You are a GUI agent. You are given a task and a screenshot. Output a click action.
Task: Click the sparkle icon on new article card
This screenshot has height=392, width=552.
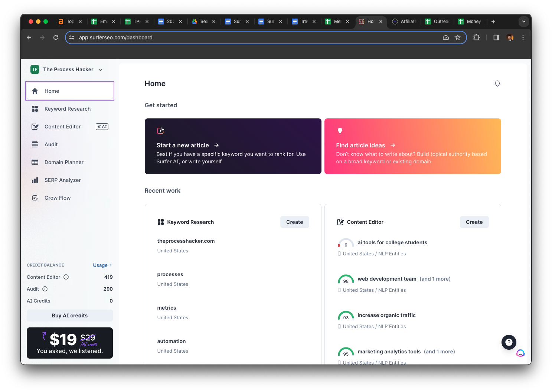[x=160, y=131]
